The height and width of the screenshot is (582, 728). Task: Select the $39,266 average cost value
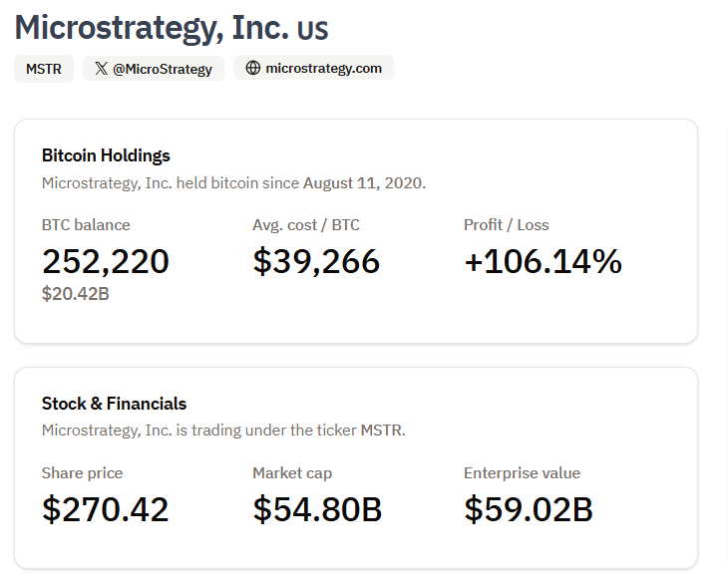click(x=316, y=261)
